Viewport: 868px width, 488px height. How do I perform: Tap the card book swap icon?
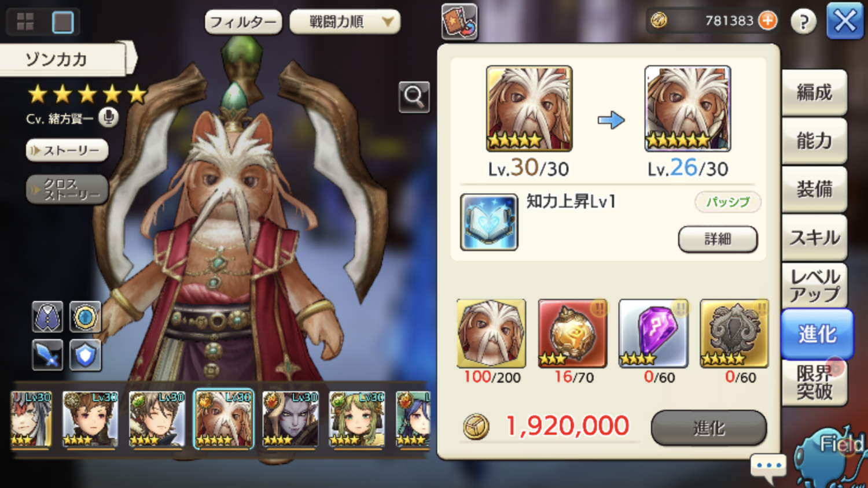[x=459, y=22]
